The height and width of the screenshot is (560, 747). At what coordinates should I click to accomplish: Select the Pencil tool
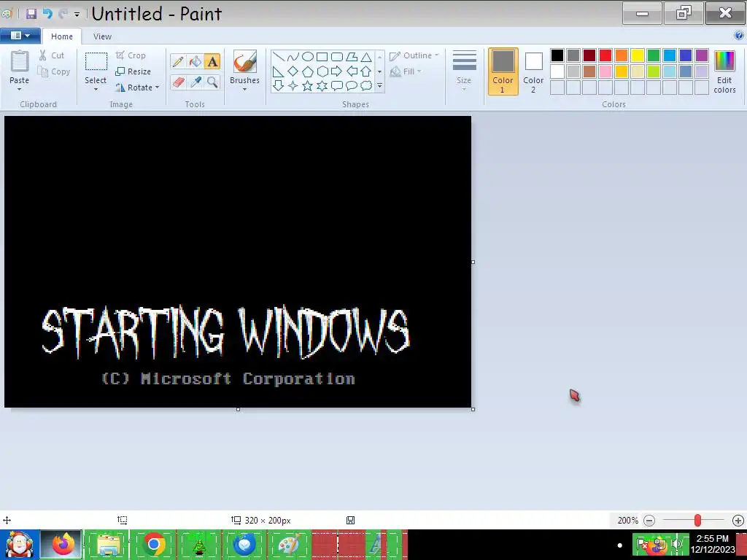click(x=178, y=61)
